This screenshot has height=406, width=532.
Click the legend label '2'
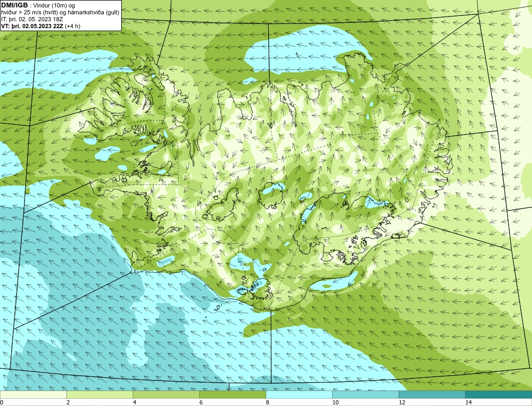click(68, 402)
